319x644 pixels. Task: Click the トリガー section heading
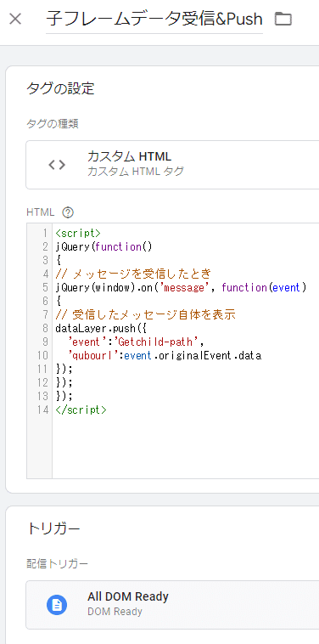point(53,529)
